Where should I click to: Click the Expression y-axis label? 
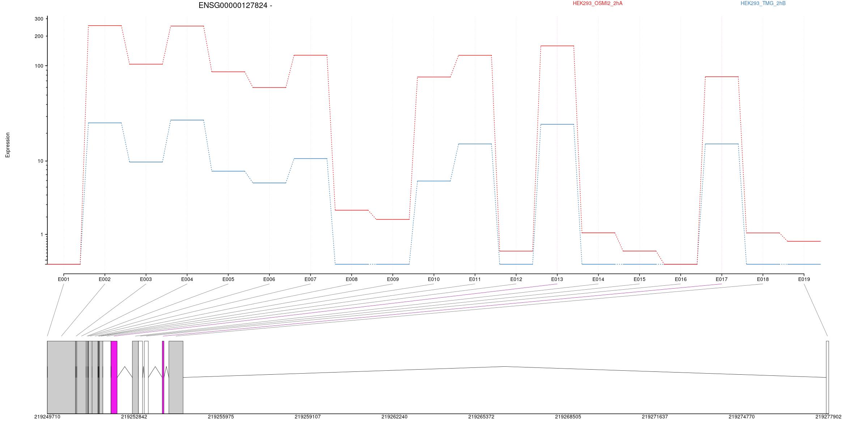8,145
